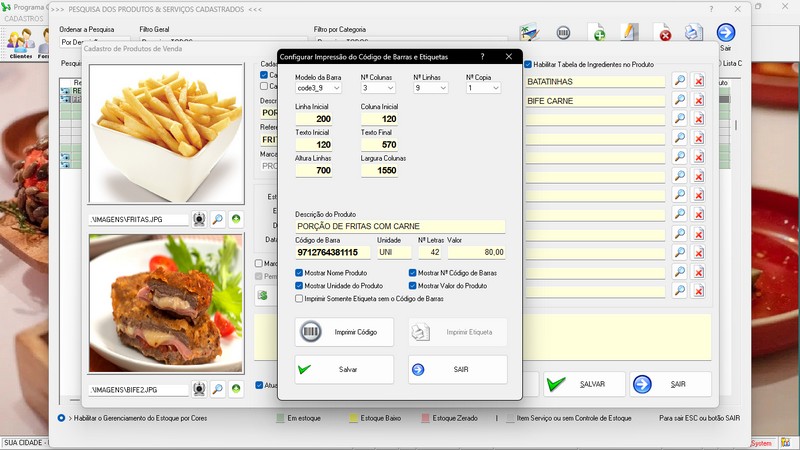Click breaded steak product image
This screenshot has width=800, height=450.
tap(166, 303)
